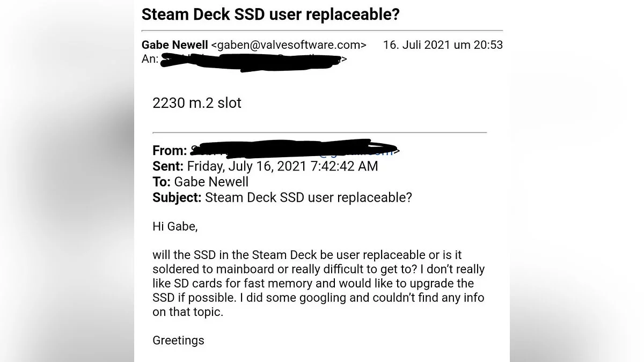Screen dimensions: 644x362
Task: Select the sender name Gabe Newell
Action: [x=174, y=45]
